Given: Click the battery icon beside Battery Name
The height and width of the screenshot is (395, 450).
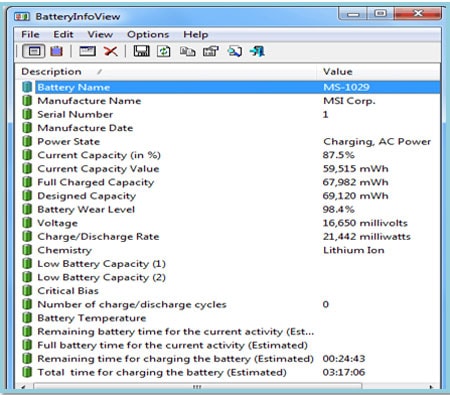Looking at the screenshot, I should point(27,87).
